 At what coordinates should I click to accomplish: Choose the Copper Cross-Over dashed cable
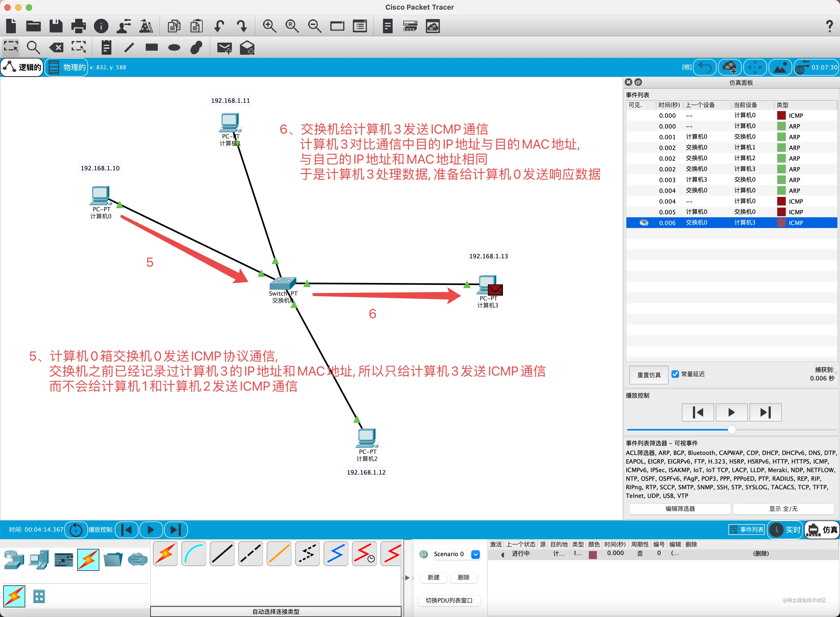pyautogui.click(x=250, y=553)
